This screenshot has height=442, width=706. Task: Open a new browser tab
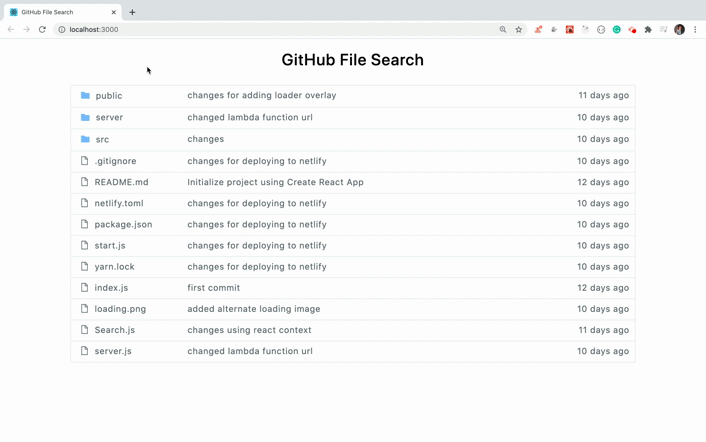[132, 12]
